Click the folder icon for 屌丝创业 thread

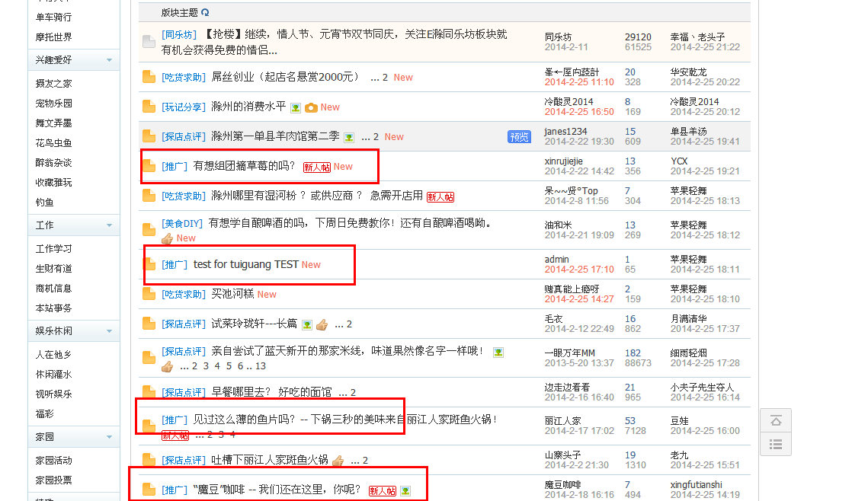point(149,77)
